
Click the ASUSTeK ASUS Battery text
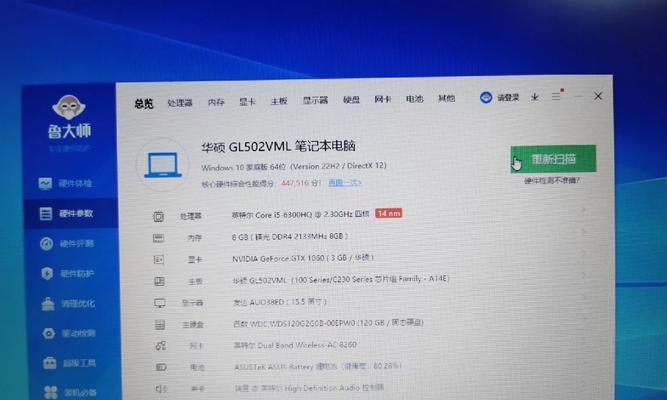pyautogui.click(x=317, y=366)
